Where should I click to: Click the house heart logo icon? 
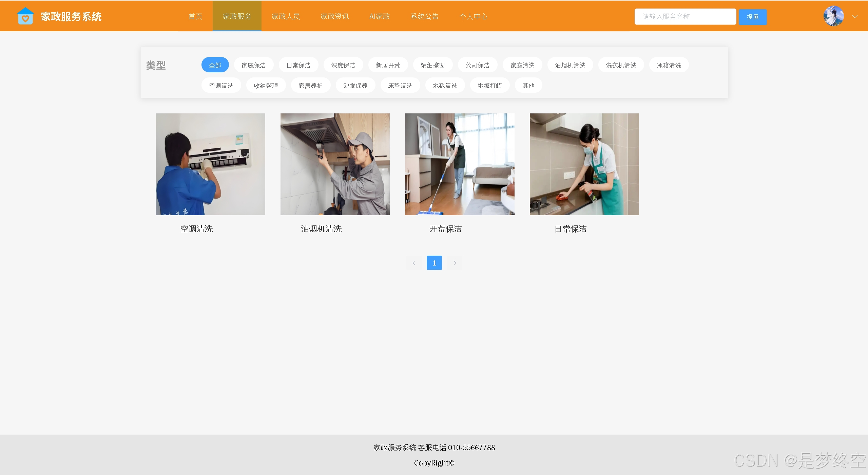pyautogui.click(x=25, y=16)
